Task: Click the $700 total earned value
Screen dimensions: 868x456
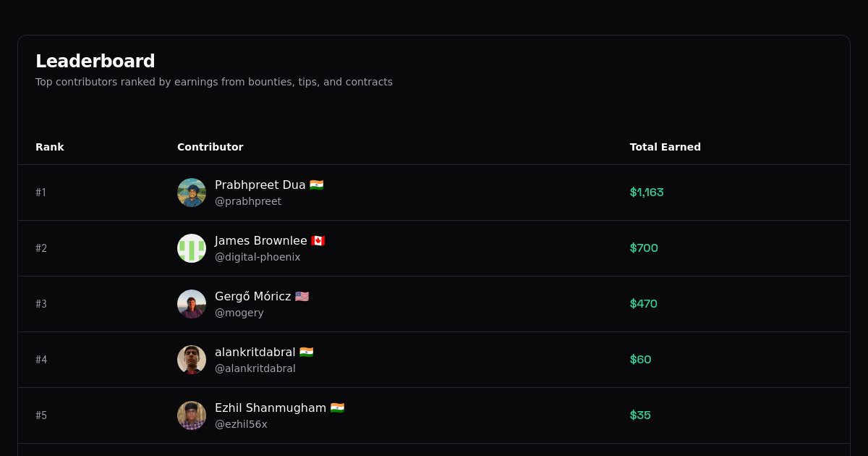Action: pos(643,248)
